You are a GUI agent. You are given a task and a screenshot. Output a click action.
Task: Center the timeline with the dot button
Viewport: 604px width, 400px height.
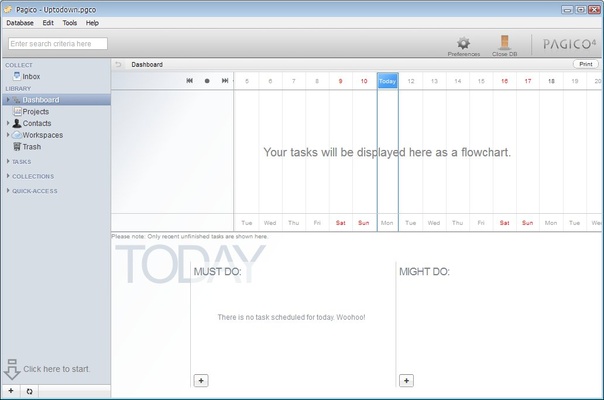207,81
